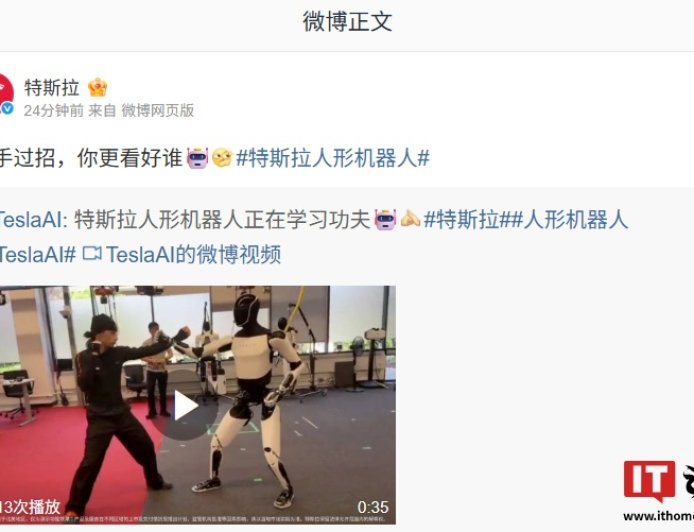Image resolution: width=694 pixels, height=532 pixels.
Task: Open the Tesla account avatar
Action: [x=6, y=93]
